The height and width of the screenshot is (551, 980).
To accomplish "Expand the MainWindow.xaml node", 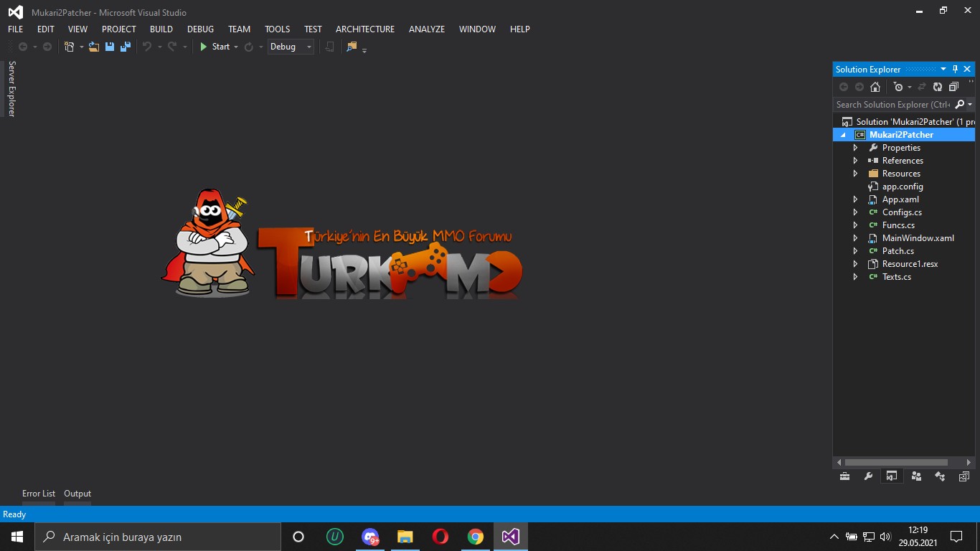I will pos(855,238).
